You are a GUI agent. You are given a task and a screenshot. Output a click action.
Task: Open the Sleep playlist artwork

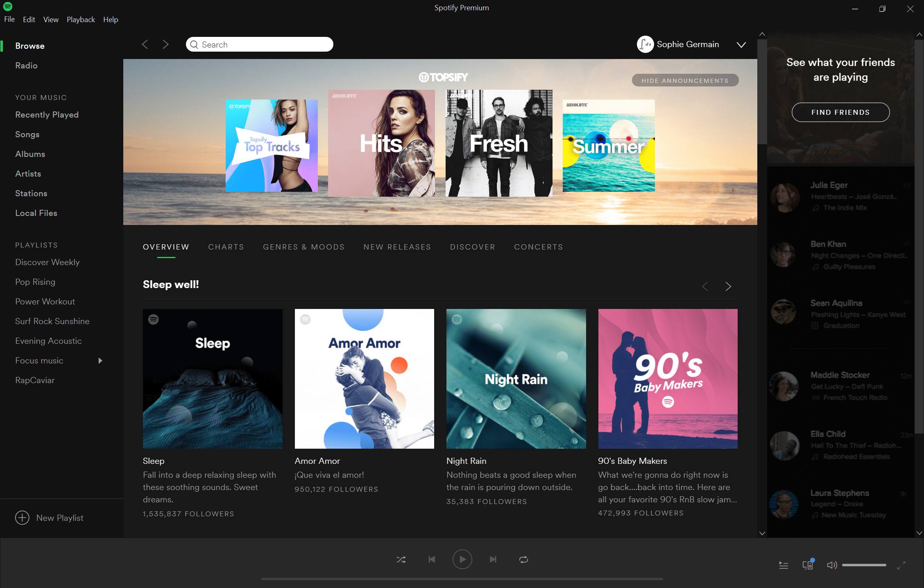(213, 379)
